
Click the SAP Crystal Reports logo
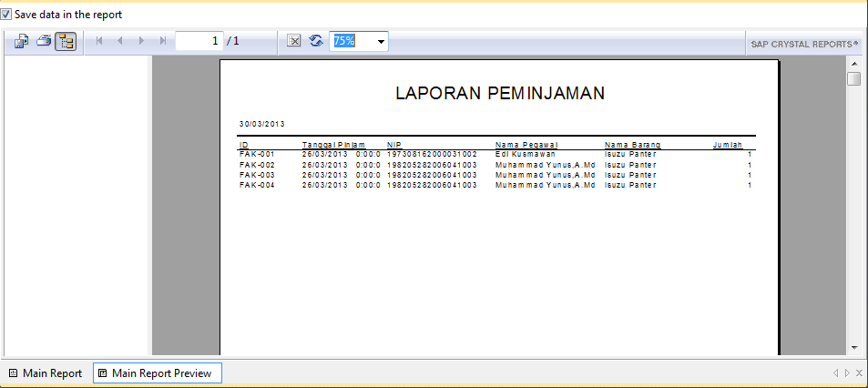pyautogui.click(x=804, y=44)
